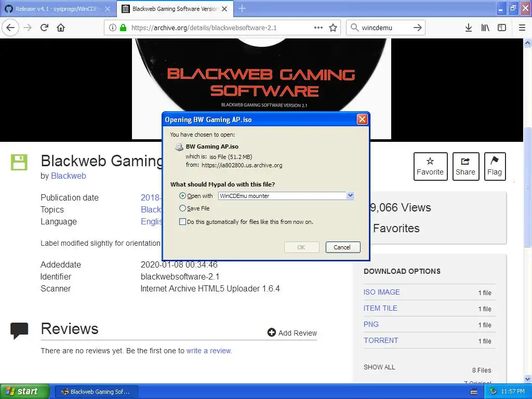This screenshot has width=532, height=399.
Task: Bookmark this page with the star icon
Action: (333, 28)
